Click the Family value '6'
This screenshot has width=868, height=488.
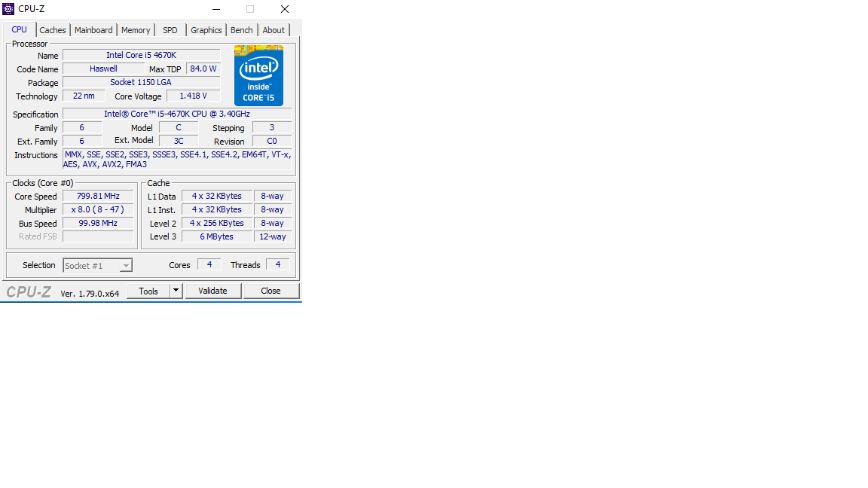point(82,128)
